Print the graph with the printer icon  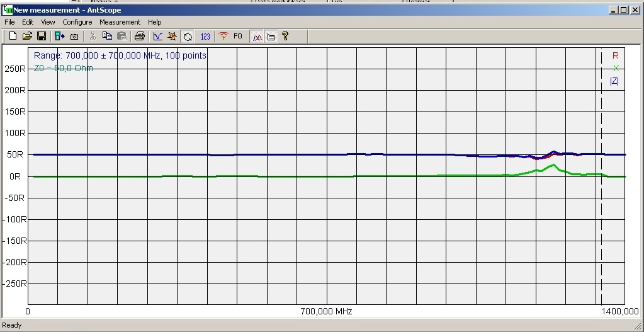click(x=140, y=37)
